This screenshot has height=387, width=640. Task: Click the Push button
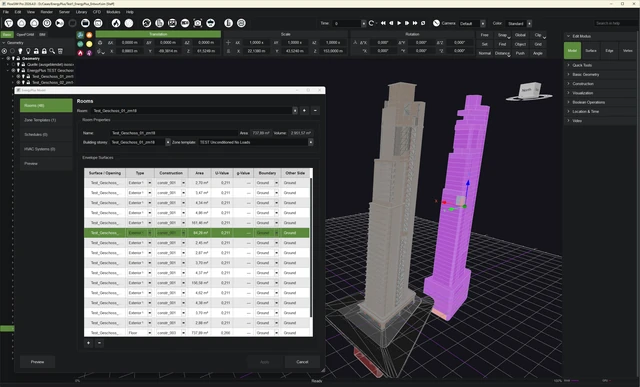click(x=520, y=53)
